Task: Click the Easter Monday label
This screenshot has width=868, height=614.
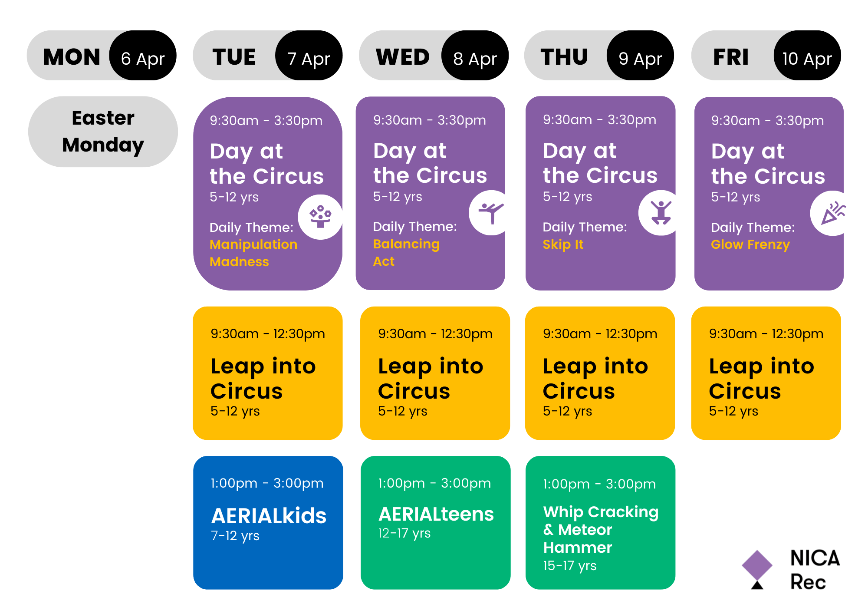Action: pyautogui.click(x=103, y=132)
